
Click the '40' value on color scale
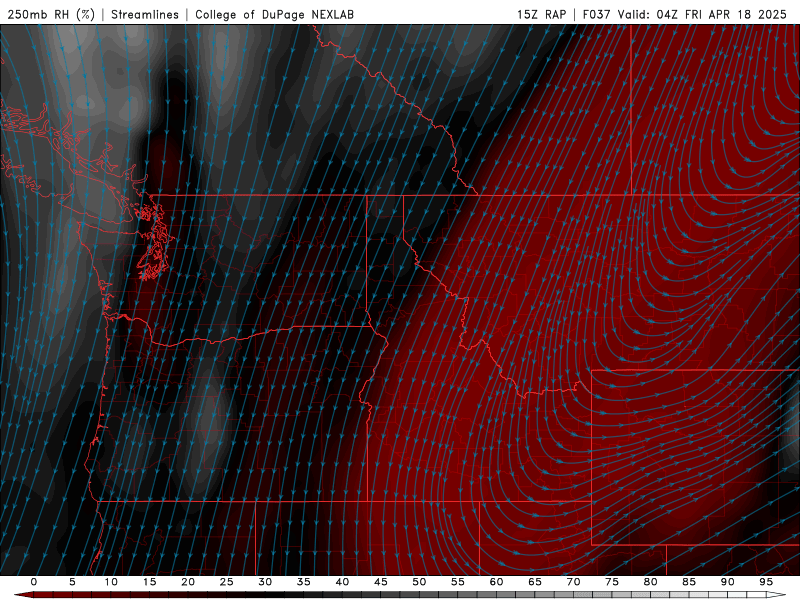coord(342,582)
